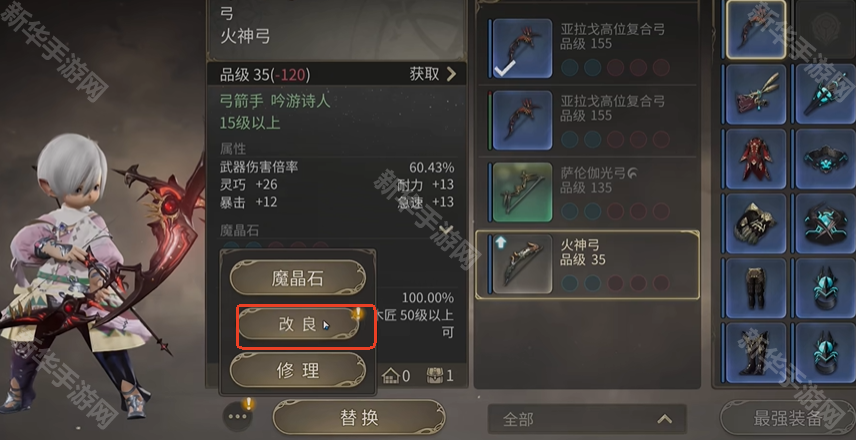Click the dark gloves hands slot

pyautogui.click(x=756, y=223)
